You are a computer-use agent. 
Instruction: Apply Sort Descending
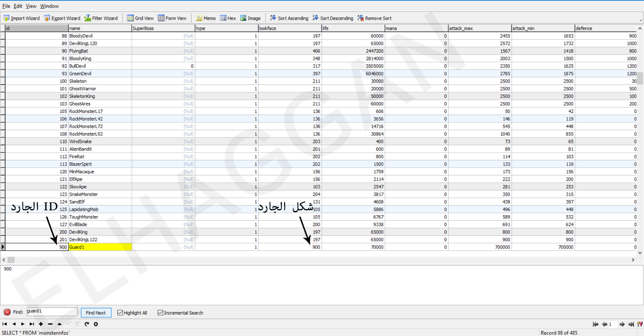(x=333, y=18)
